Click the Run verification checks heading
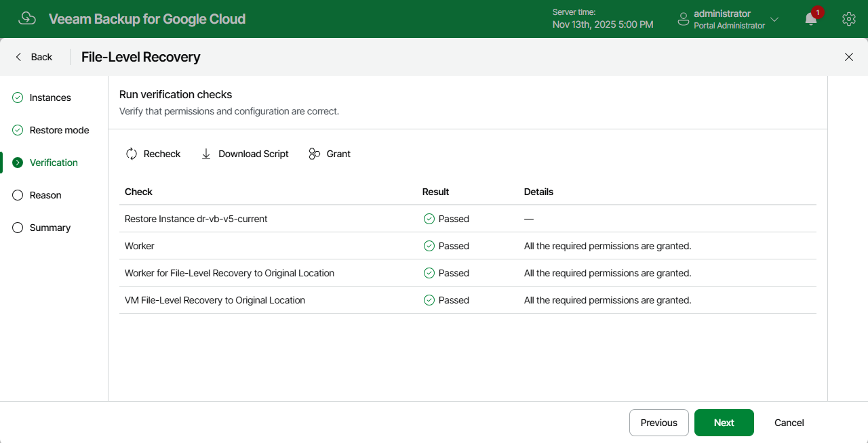 pyautogui.click(x=176, y=94)
